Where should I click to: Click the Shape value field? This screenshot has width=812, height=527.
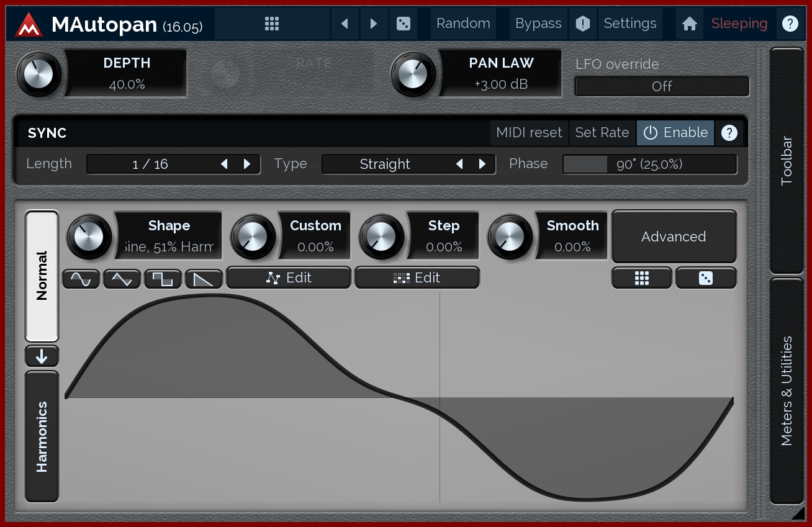click(x=169, y=247)
